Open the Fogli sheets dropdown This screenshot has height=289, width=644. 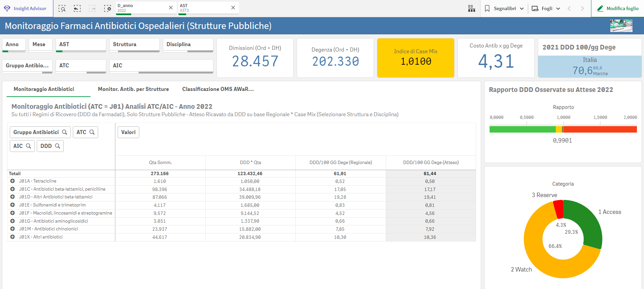click(546, 8)
